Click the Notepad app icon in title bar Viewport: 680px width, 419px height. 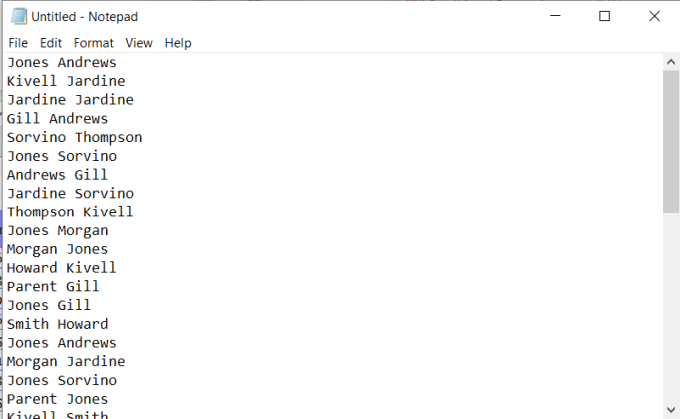(17, 16)
